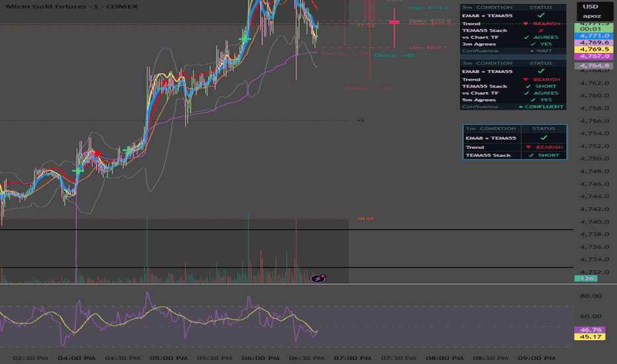Click the green plus signal marker near 06:00 PM

[245, 39]
